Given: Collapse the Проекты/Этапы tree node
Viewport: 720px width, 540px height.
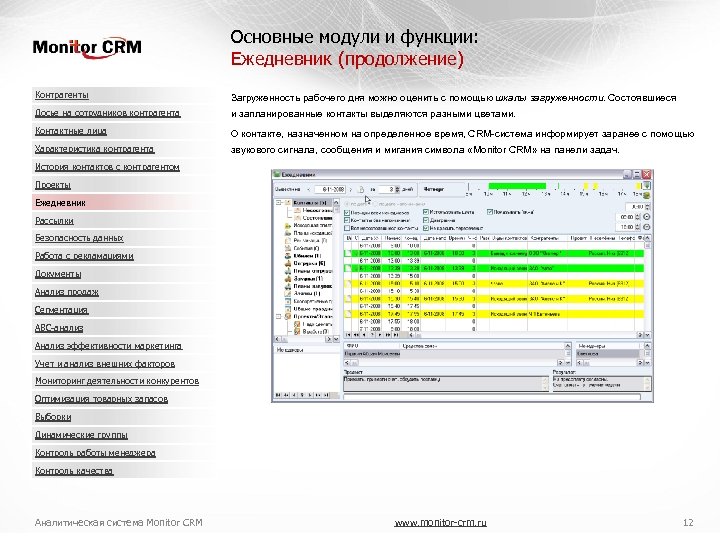Looking at the screenshot, I should click(278, 316).
